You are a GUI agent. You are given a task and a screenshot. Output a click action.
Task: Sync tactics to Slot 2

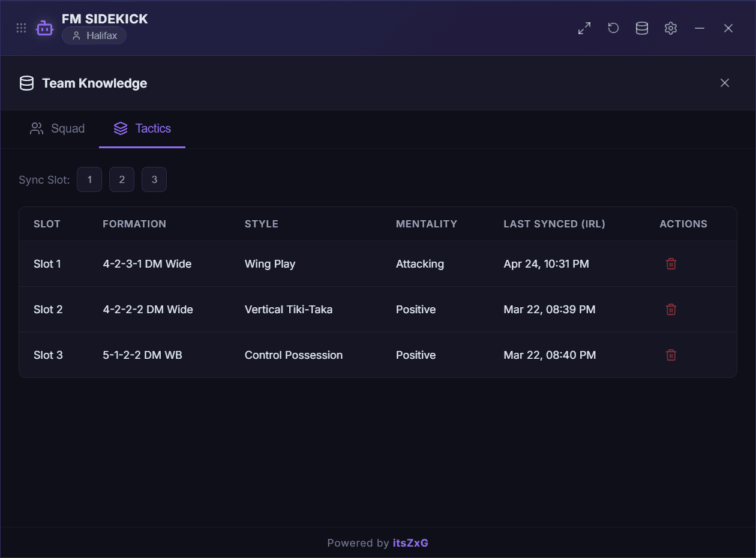tap(121, 179)
